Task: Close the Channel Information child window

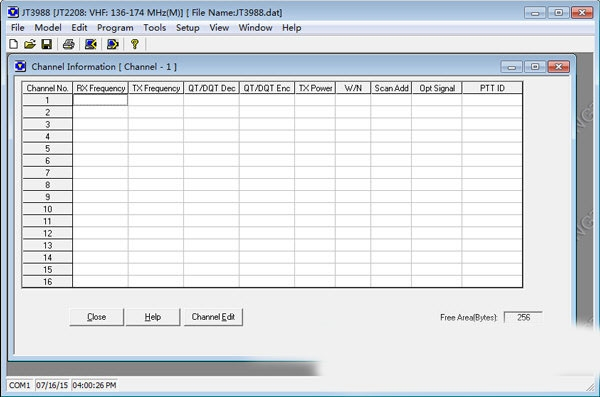Action: (x=558, y=67)
